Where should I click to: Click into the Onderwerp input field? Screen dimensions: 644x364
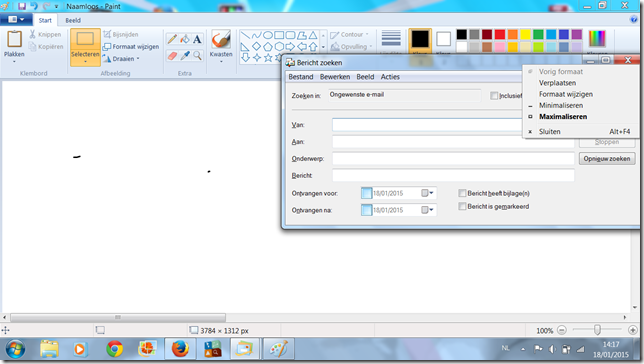click(x=453, y=159)
